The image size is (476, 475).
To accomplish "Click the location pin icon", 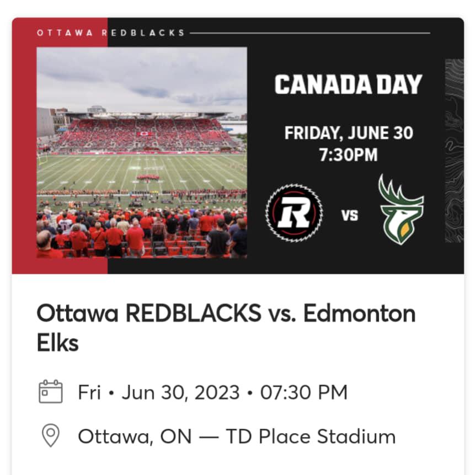I will (x=51, y=435).
